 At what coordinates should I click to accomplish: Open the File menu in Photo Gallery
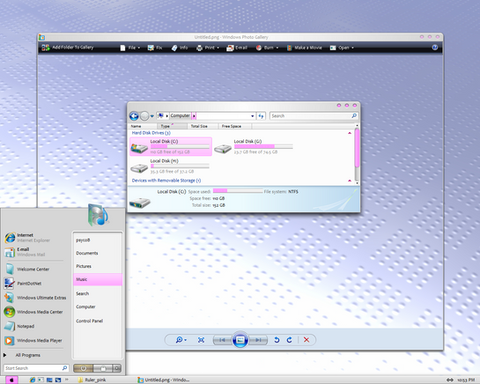(x=130, y=48)
